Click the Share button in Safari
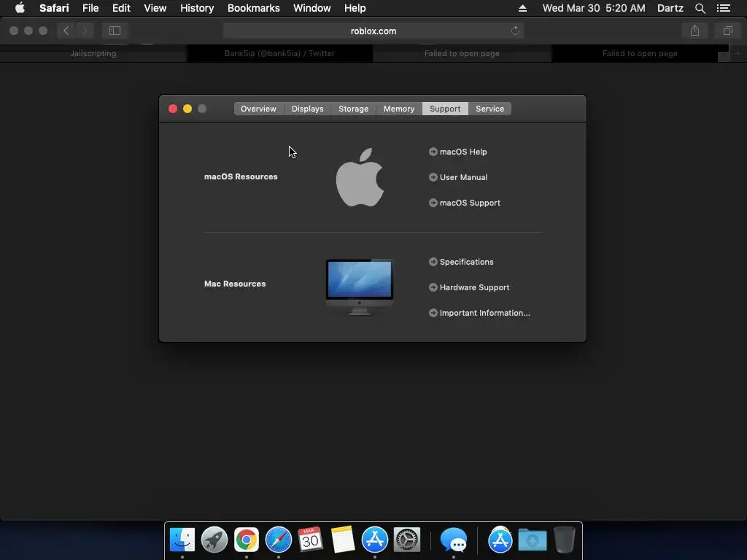 (694, 31)
